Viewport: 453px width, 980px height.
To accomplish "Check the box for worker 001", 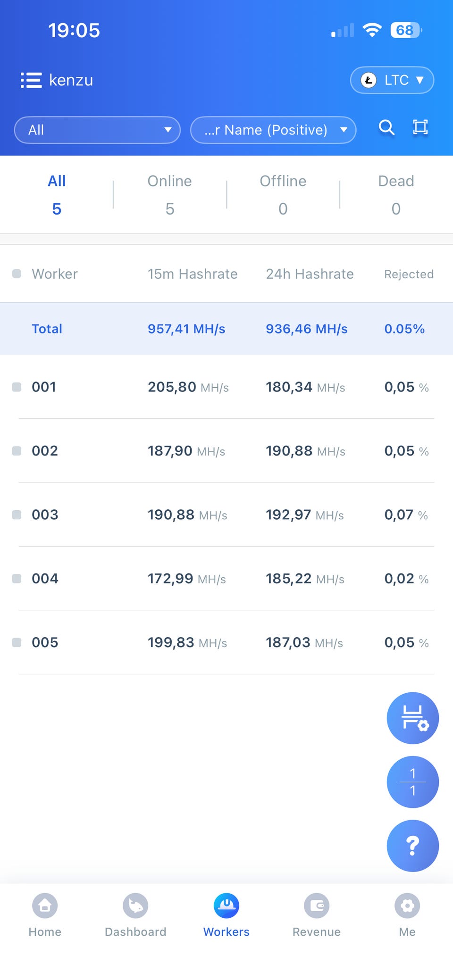I will [x=17, y=387].
